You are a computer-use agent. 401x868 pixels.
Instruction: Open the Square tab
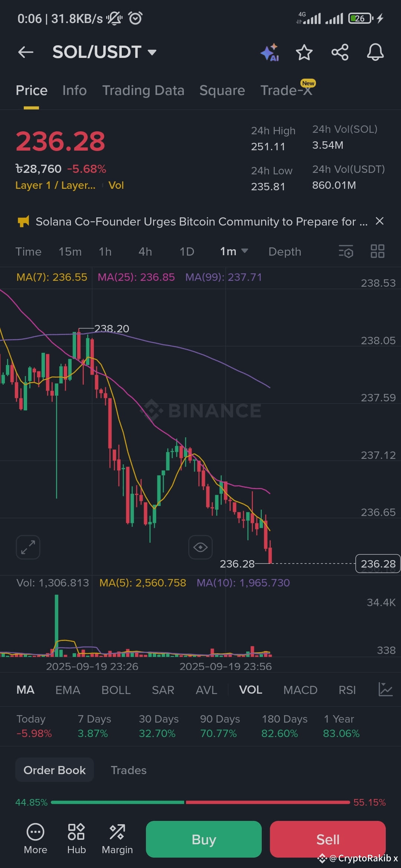pyautogui.click(x=222, y=91)
